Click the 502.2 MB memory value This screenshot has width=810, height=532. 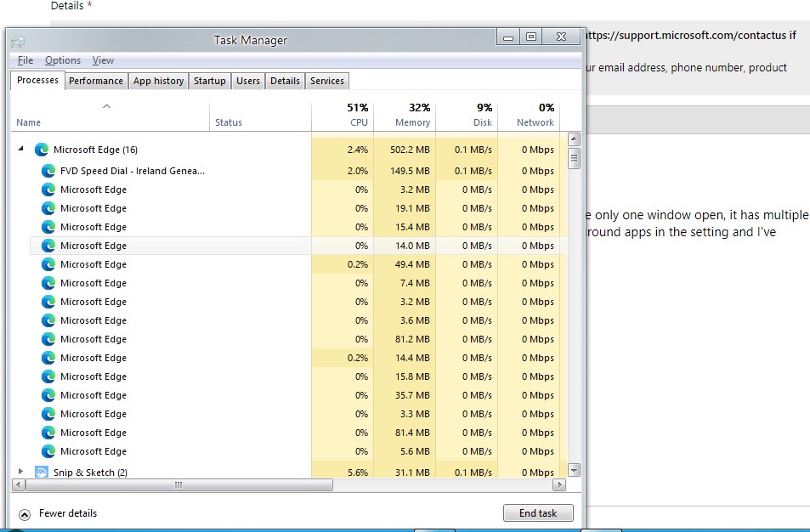(410, 150)
